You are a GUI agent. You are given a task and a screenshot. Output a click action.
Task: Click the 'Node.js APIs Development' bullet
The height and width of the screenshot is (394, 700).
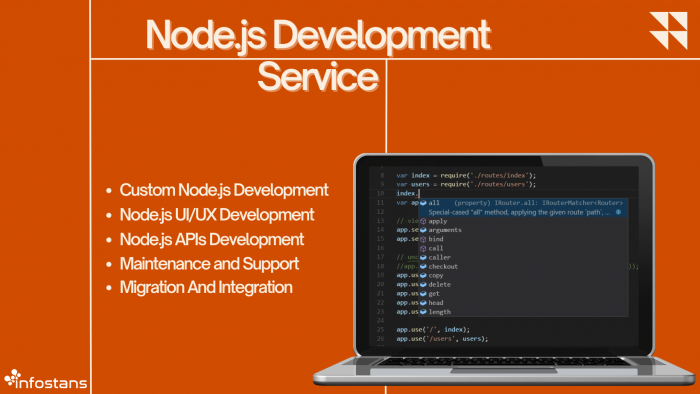point(212,239)
